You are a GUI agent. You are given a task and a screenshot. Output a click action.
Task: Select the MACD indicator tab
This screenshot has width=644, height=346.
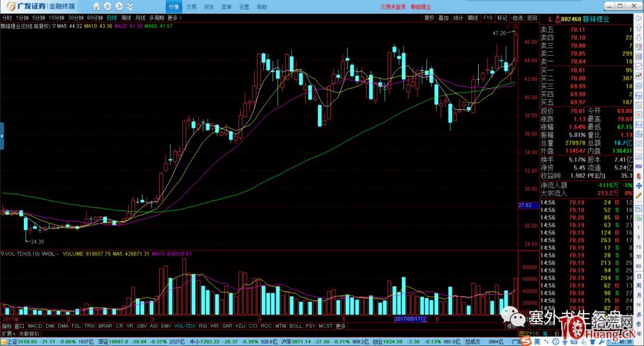[35, 326]
